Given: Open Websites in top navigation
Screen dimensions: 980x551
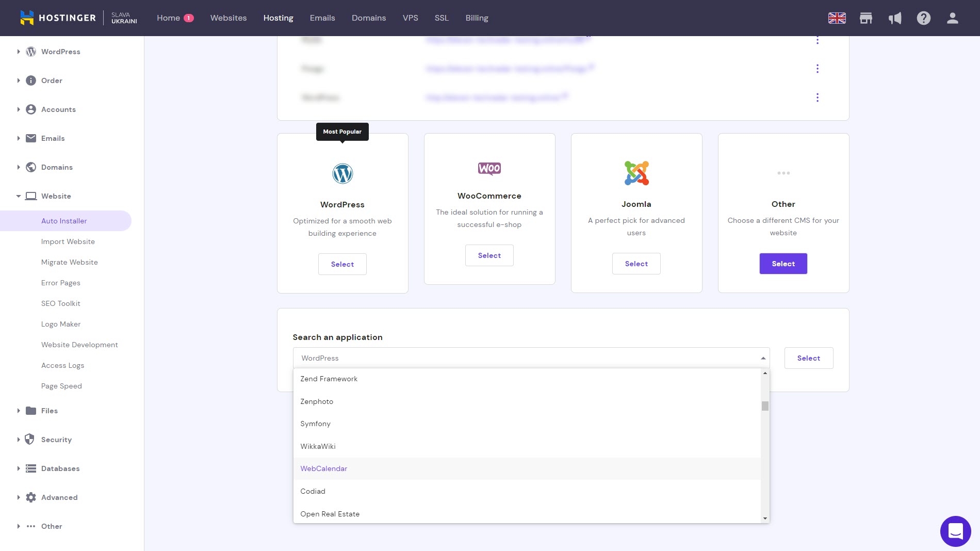Looking at the screenshot, I should pyautogui.click(x=228, y=18).
